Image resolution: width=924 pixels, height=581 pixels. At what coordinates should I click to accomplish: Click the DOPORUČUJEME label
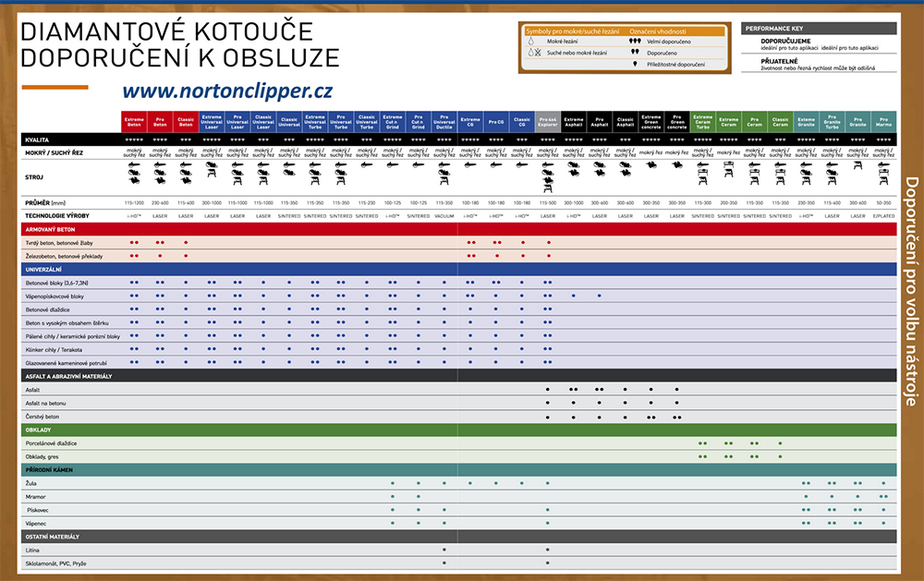785,42
